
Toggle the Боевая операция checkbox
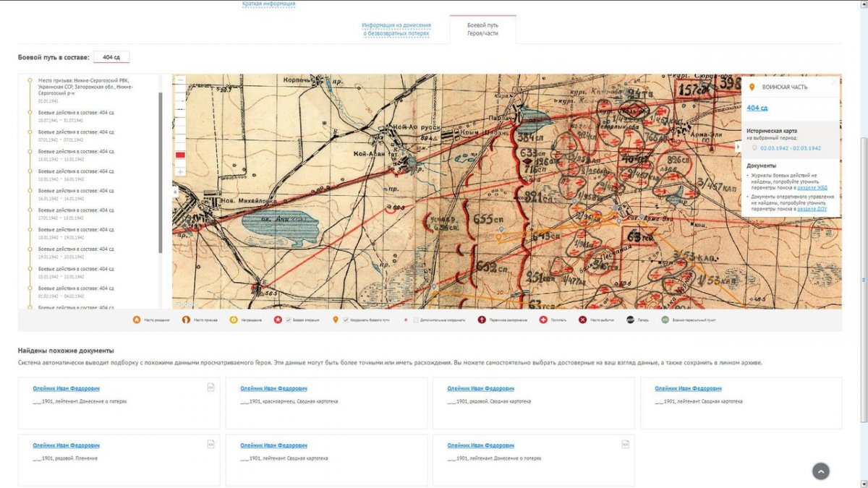(289, 320)
